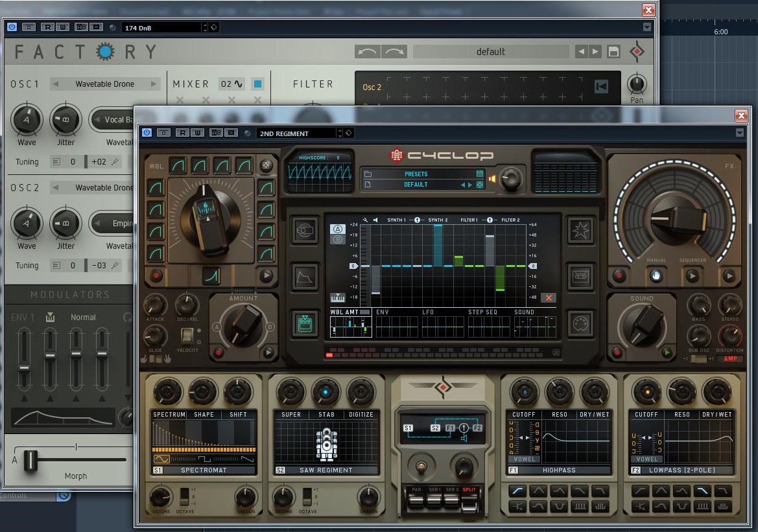
Task: Select the highlighted highpass shape button under F1
Action: 517,491
